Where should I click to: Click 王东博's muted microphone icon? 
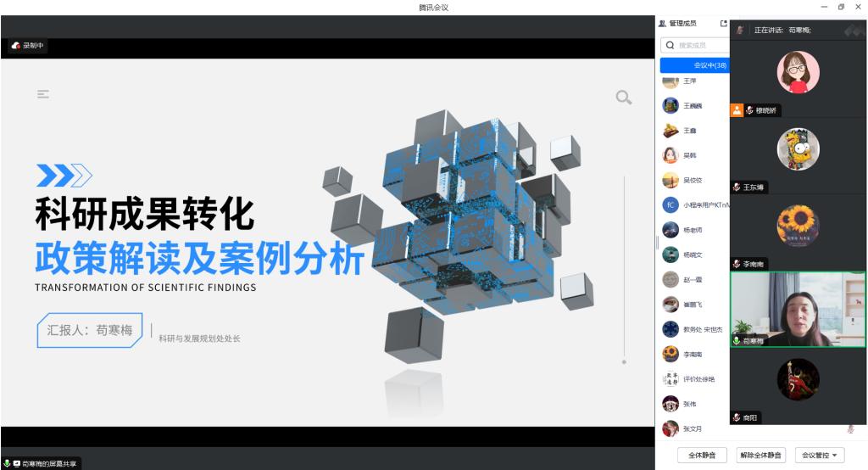[x=737, y=187]
